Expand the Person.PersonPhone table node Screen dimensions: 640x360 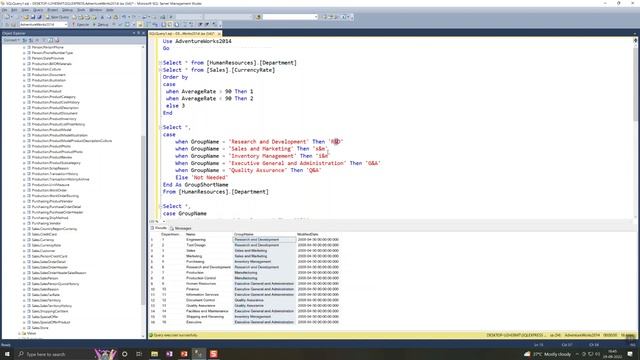(24, 47)
